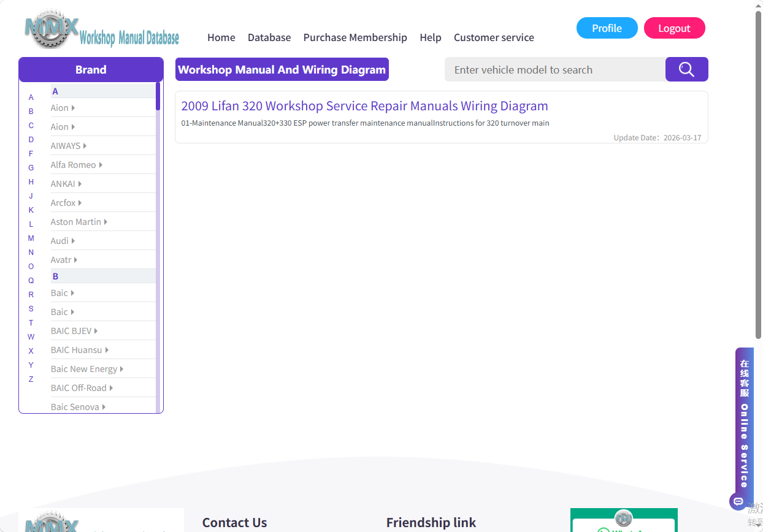This screenshot has width=763, height=532.
Task: Click the arrow icon beside Aston Martin
Action: click(x=105, y=222)
